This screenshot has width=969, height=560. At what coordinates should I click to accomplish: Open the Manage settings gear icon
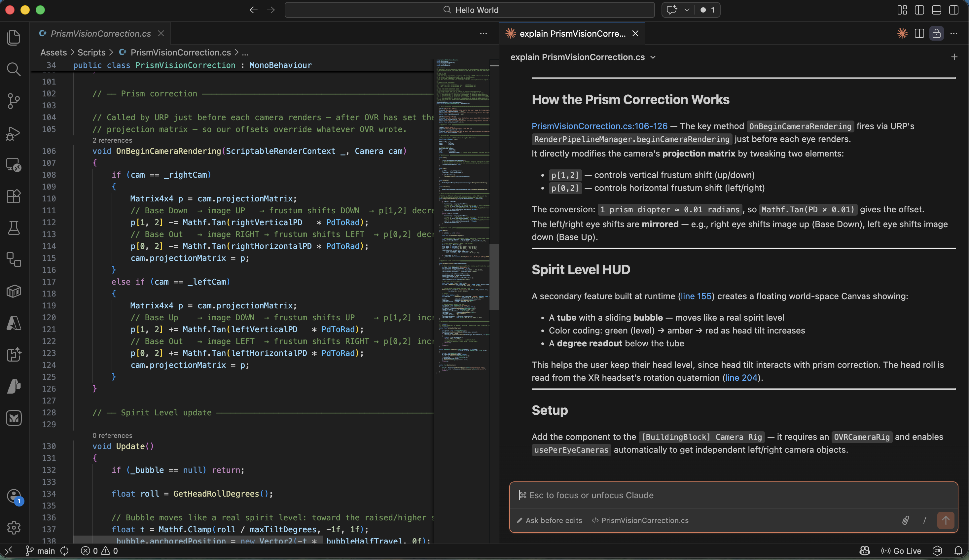click(x=14, y=528)
